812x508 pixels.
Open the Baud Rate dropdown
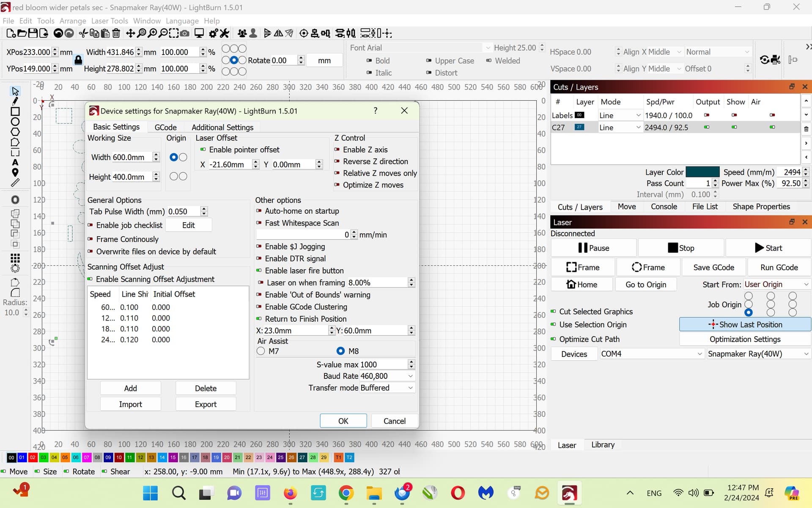387,376
